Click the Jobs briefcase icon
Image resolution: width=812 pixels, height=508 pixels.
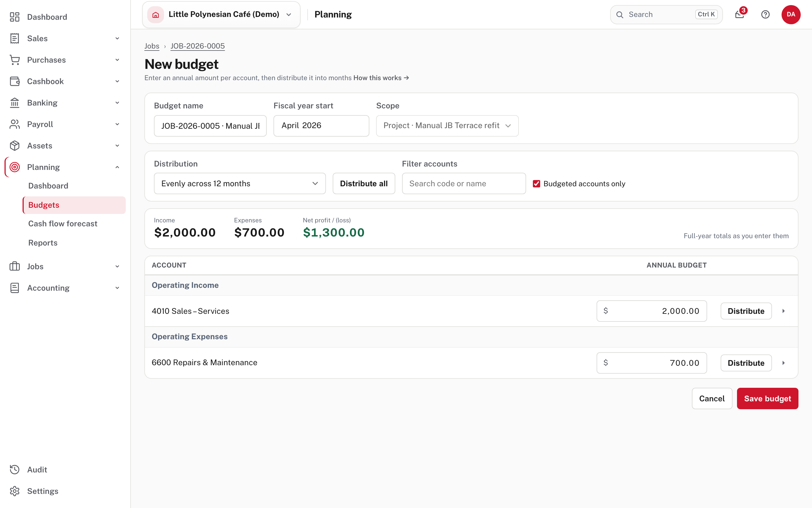(x=14, y=266)
